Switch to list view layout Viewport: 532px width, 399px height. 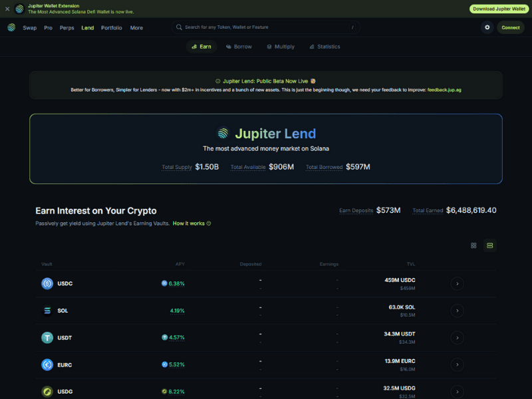[490, 245]
